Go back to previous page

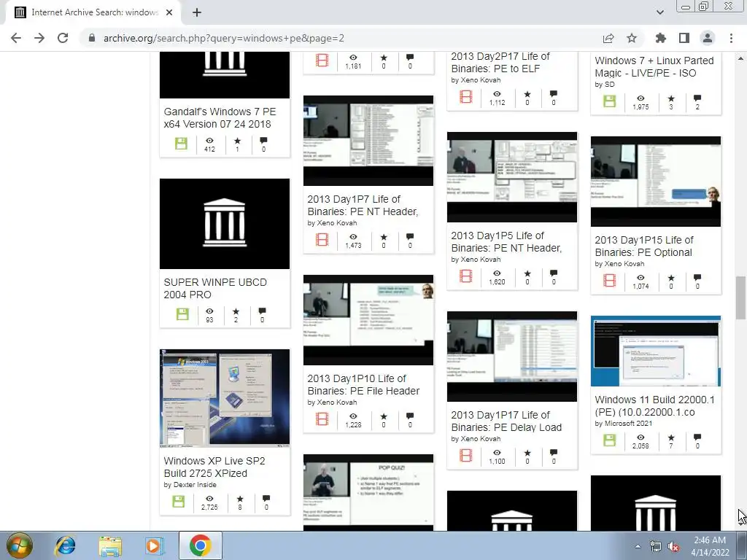(16, 38)
